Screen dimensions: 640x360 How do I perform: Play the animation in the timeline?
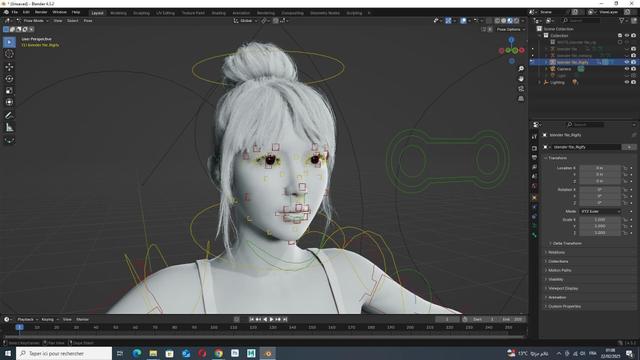click(271, 319)
